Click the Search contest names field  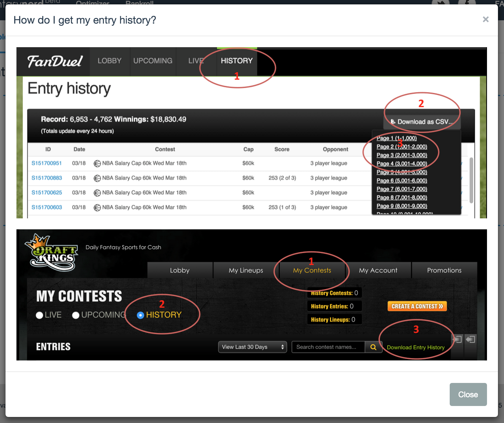tap(328, 347)
